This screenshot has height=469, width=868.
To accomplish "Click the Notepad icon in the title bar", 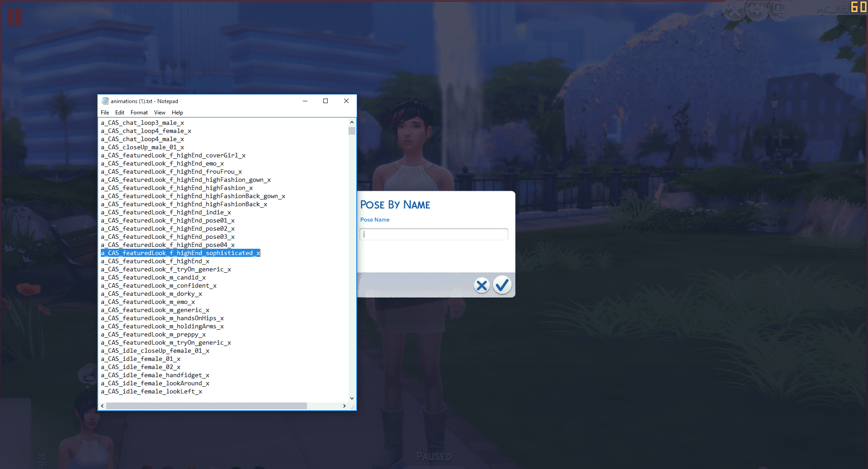I will pos(106,101).
